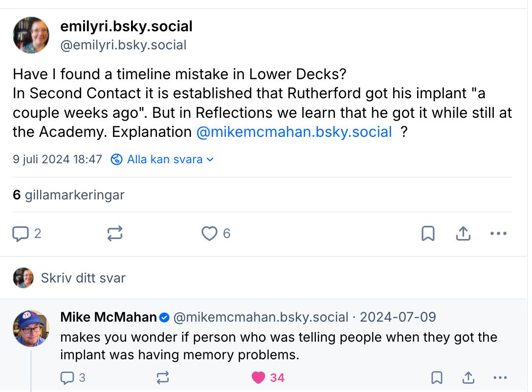This screenshot has width=532, height=392.
Task: Expand the "Alla kan svara" reply settings
Action: (x=164, y=160)
